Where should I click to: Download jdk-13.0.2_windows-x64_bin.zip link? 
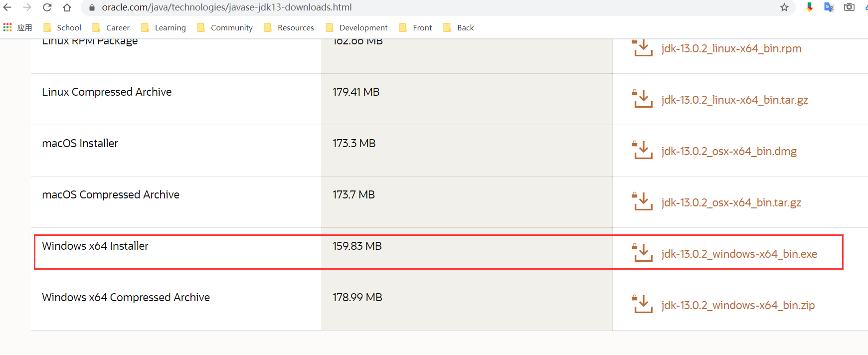738,305
